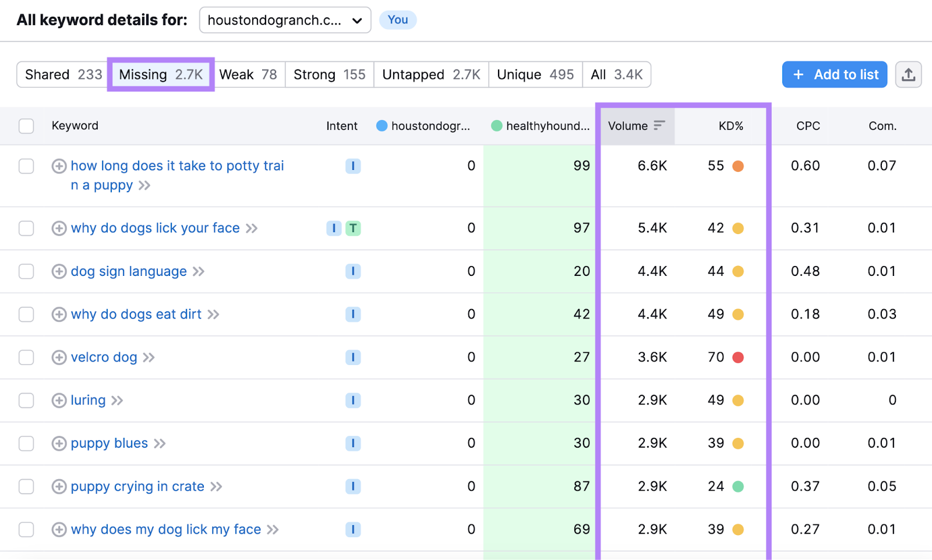Click the red KD dot for 'velcro dog'
Image resolution: width=932 pixels, height=560 pixels.
pyautogui.click(x=738, y=357)
